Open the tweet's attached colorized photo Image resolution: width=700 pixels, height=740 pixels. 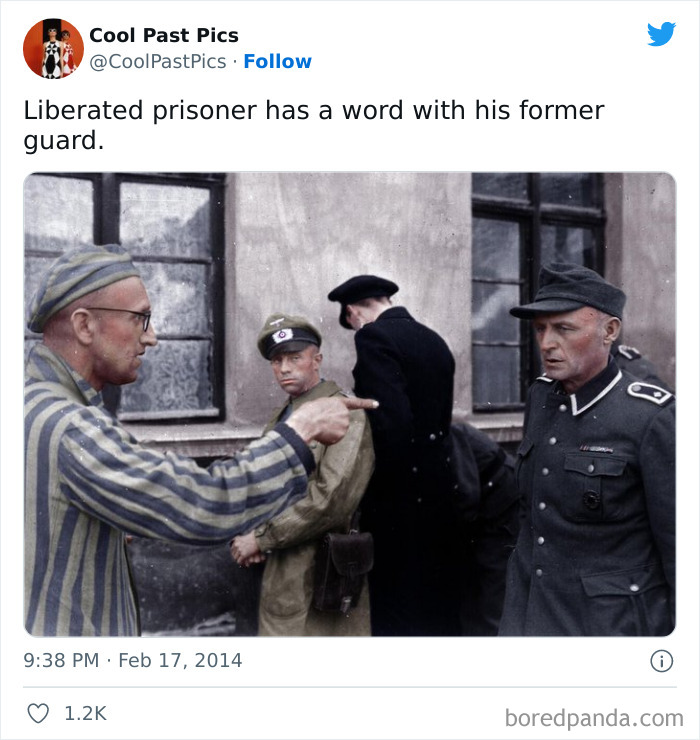pos(350,404)
